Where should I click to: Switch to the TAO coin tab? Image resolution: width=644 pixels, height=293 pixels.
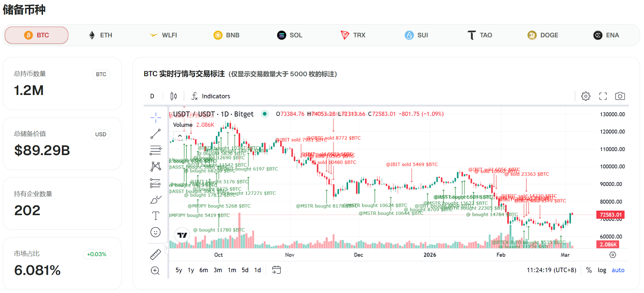pos(480,35)
